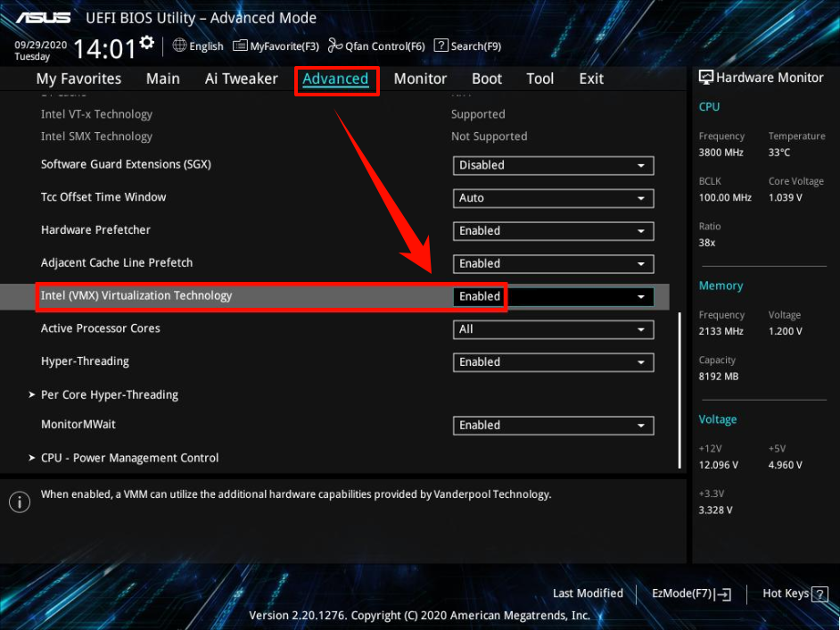This screenshot has height=630, width=840.
Task: Click the Hot Keys question mark icon
Action: click(x=819, y=593)
